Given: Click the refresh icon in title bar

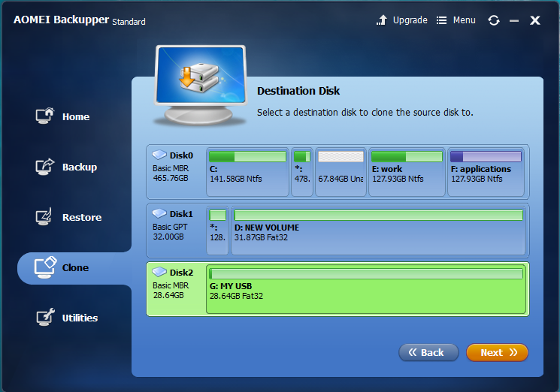Looking at the screenshot, I should coord(494,20).
